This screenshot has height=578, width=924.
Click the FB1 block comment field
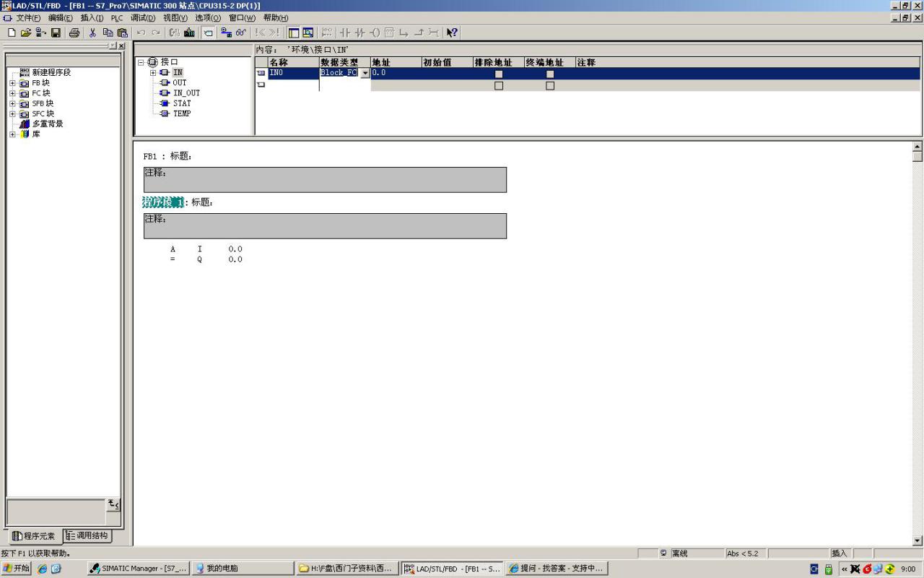325,180
